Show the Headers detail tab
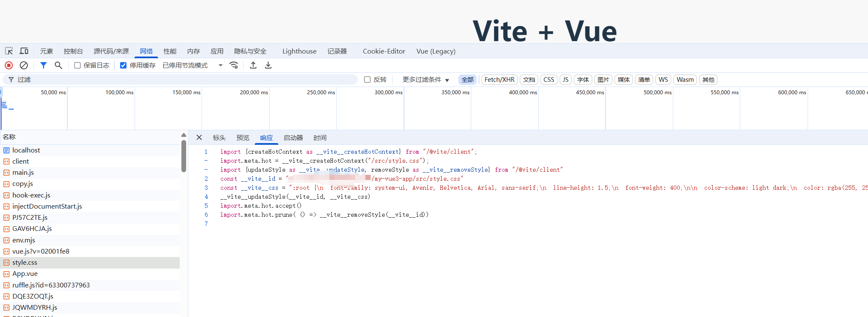Screen dimensions: 868x317 [219, 138]
